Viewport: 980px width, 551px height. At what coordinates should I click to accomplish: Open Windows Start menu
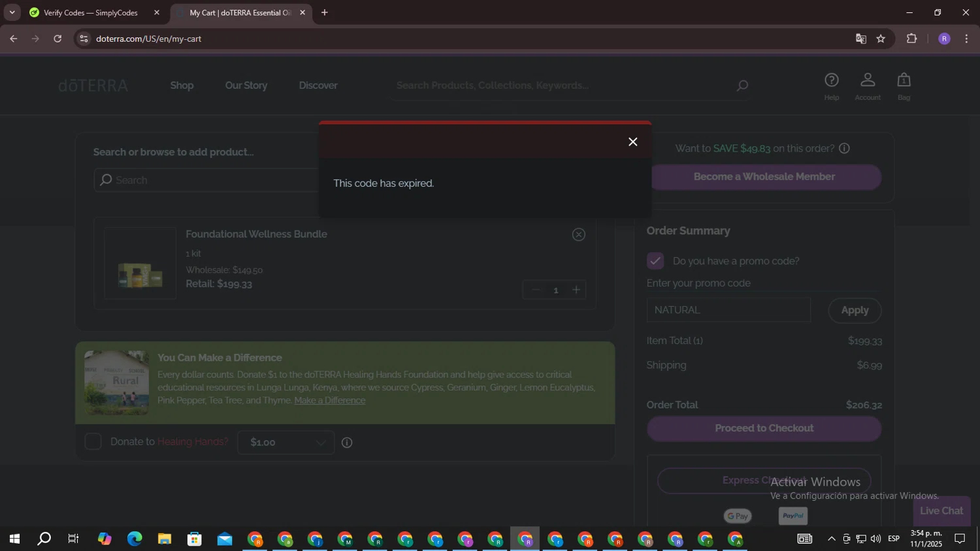(14, 539)
